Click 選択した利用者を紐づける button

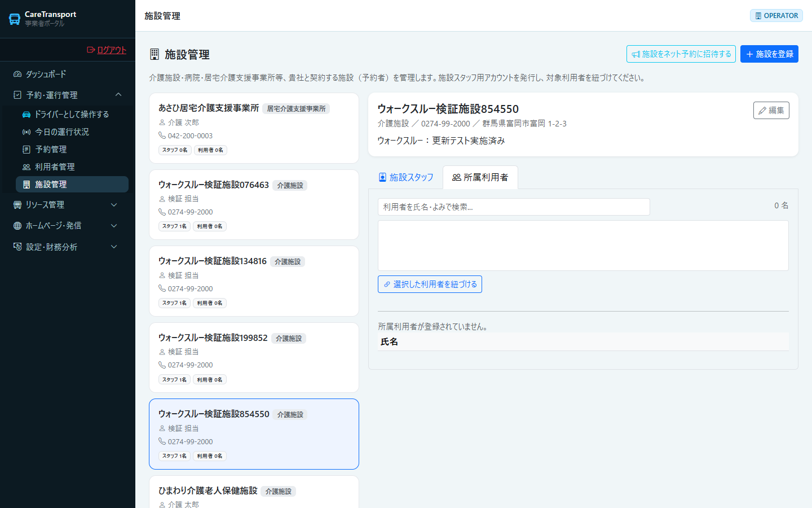430,284
